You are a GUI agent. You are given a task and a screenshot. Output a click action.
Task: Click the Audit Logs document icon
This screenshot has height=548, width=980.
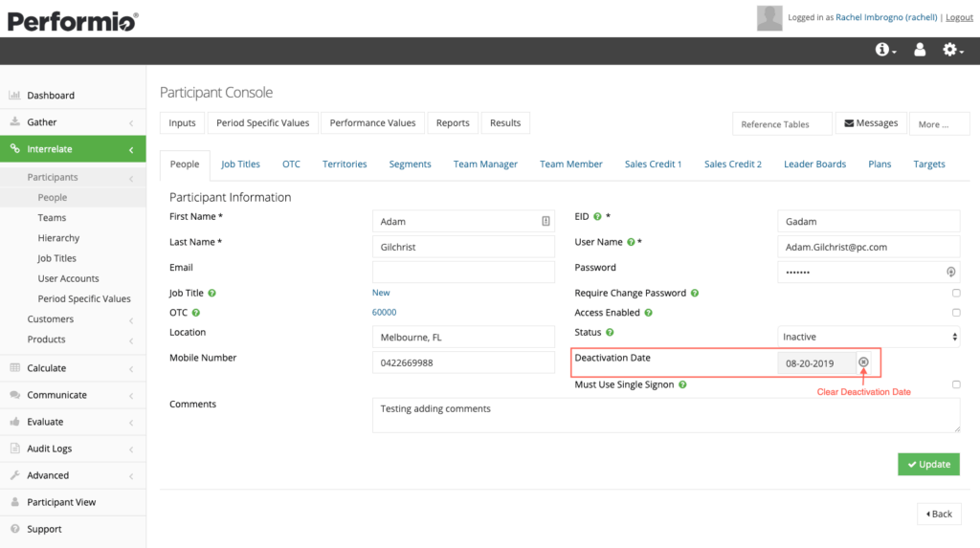pos(14,449)
